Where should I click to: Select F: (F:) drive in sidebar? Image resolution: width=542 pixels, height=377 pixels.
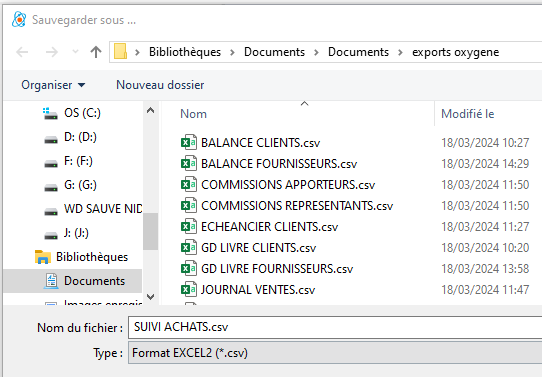pyautogui.click(x=78, y=161)
